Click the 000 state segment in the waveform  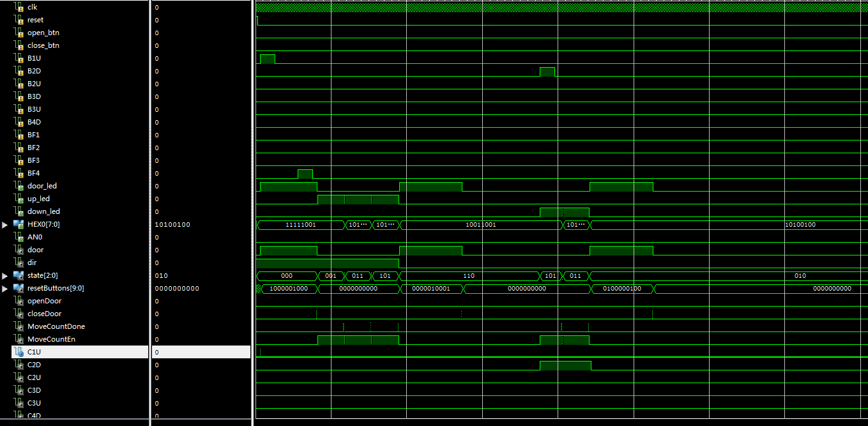tap(286, 276)
